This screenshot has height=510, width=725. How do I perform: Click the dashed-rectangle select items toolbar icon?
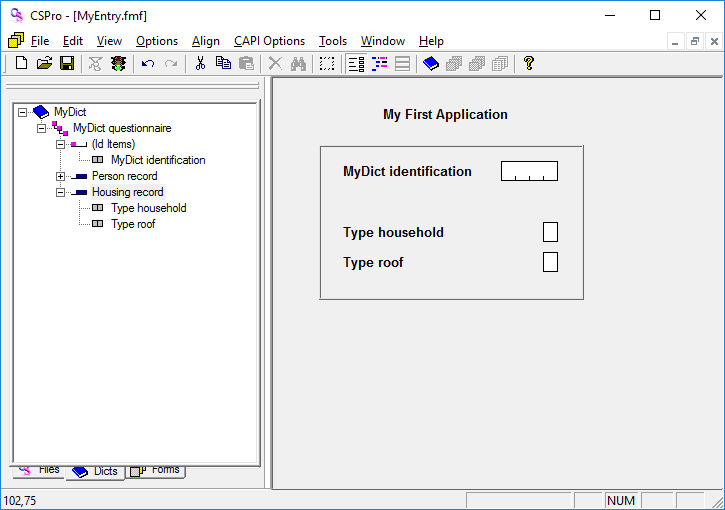(x=327, y=63)
